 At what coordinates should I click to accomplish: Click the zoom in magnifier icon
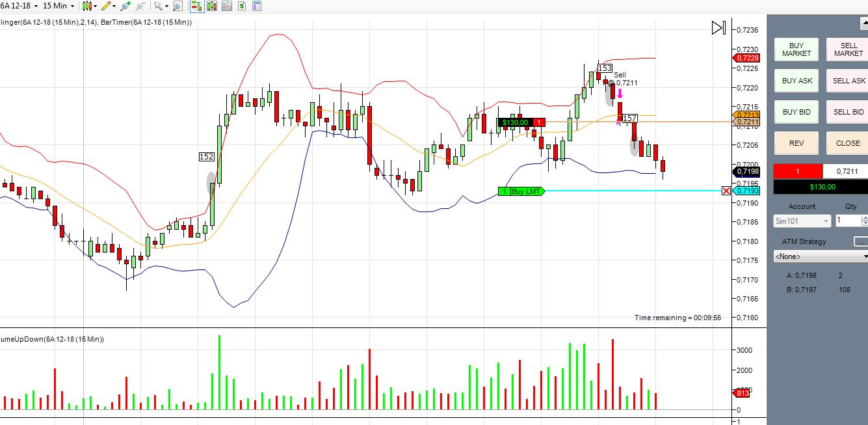[125, 6]
